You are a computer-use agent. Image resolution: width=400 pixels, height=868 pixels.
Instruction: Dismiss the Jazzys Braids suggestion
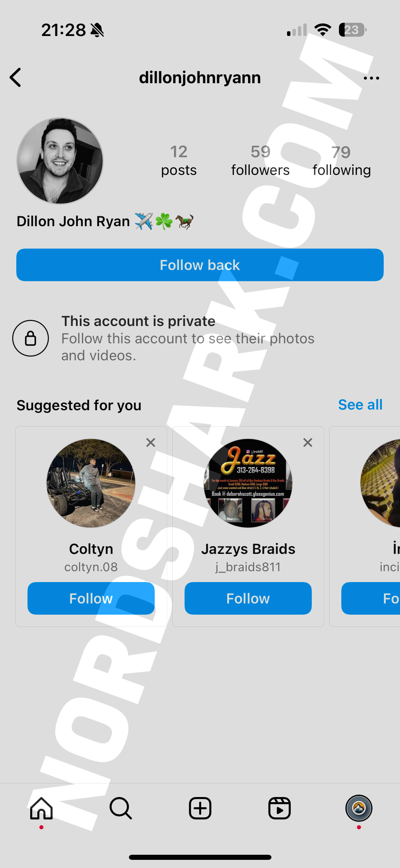pos(308,442)
